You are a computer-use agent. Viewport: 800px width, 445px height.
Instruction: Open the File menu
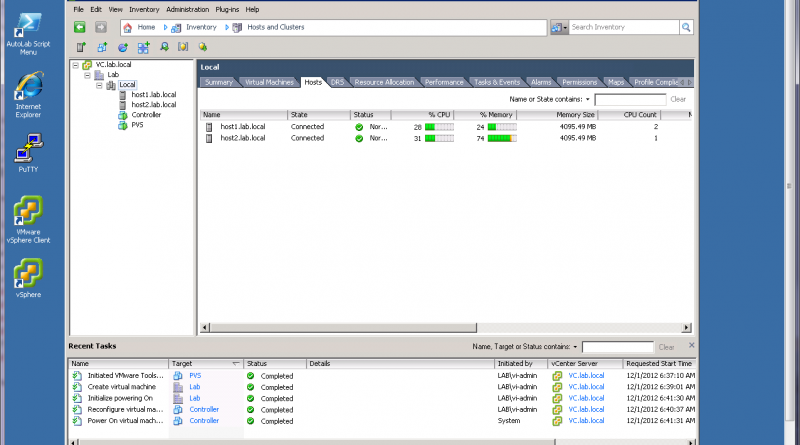(x=79, y=10)
